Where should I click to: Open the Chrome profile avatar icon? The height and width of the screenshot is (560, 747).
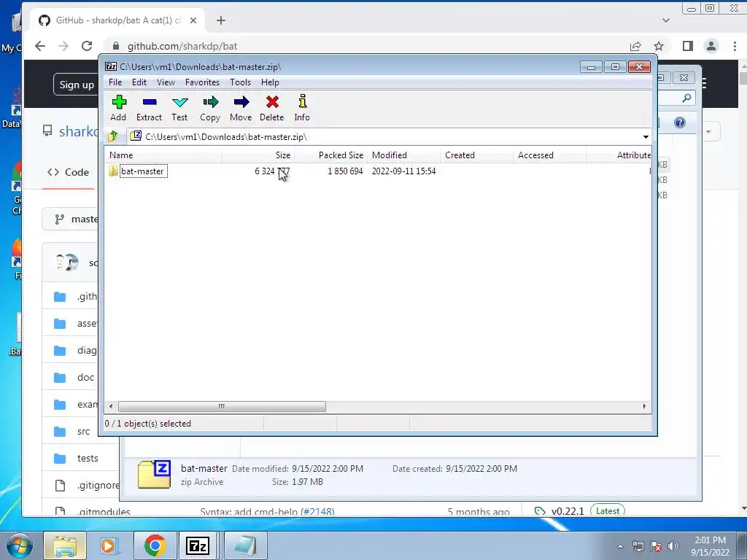pyautogui.click(x=711, y=46)
